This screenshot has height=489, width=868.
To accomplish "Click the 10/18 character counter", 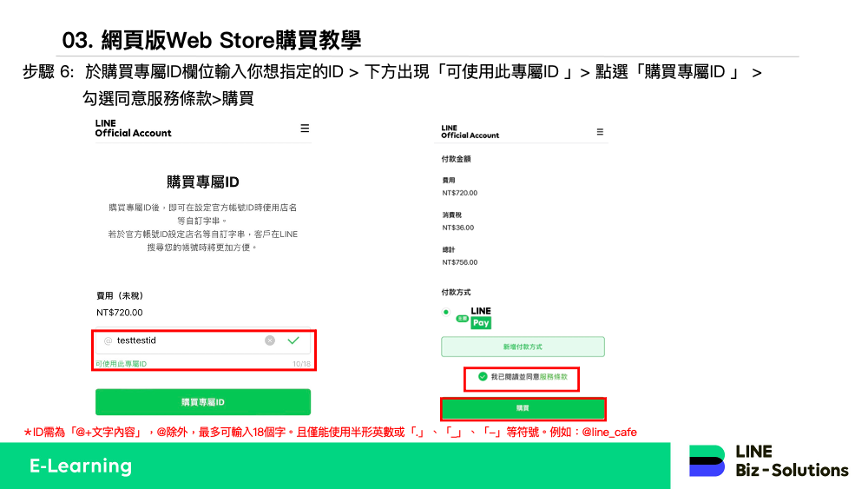I will pos(301,364).
